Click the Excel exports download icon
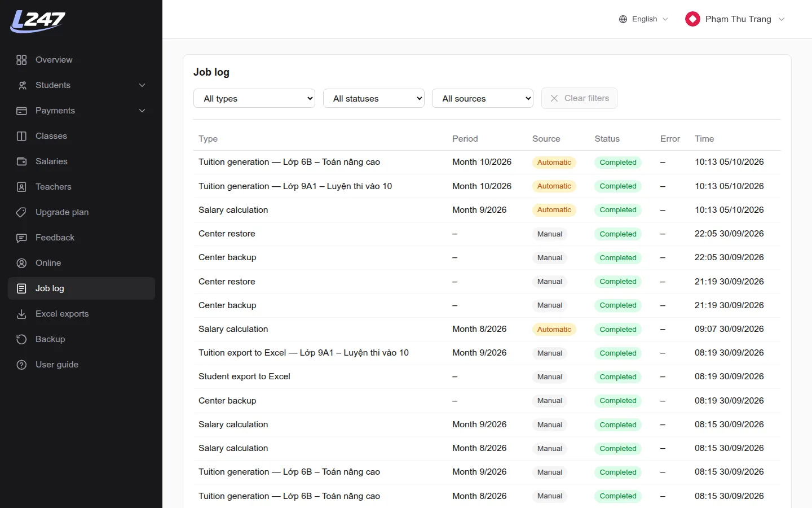 click(21, 314)
